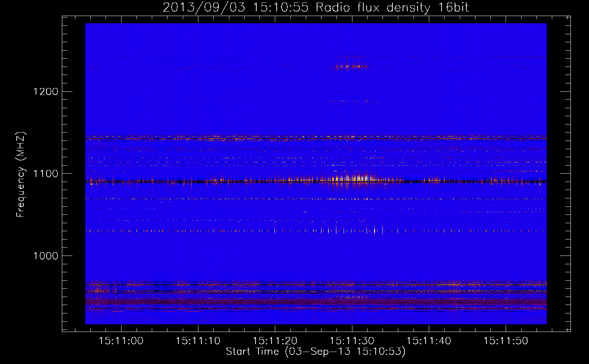Click the burst feature near 1230 MHz at 15:11:30
Image resolution: width=589 pixels, height=364 pixels.
tap(351, 66)
